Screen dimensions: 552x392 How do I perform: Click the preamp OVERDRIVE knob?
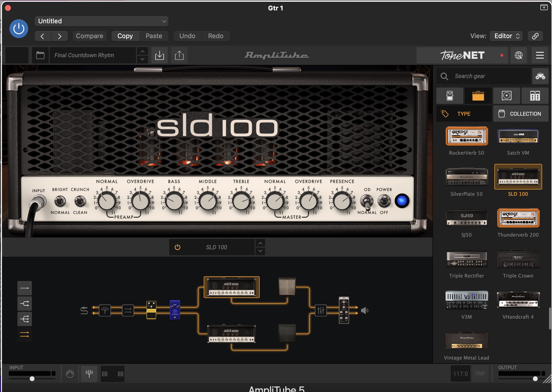click(140, 201)
